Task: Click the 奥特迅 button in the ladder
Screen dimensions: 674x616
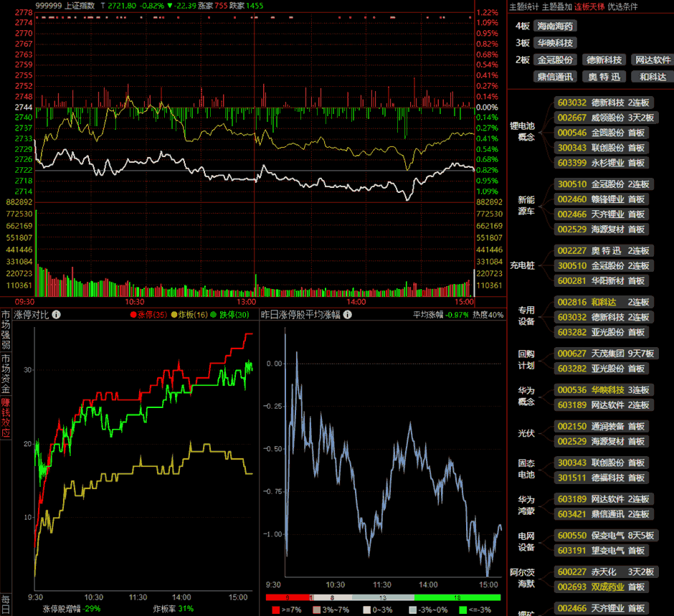Action: coord(604,77)
